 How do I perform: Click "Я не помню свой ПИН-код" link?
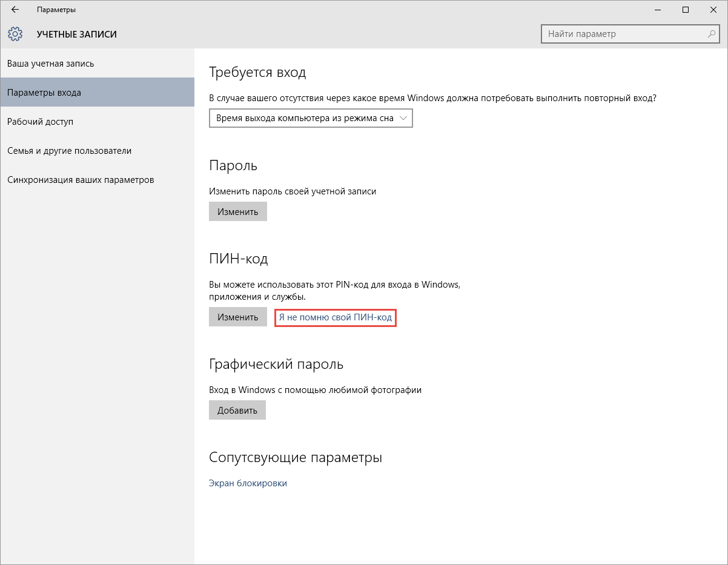click(x=336, y=317)
